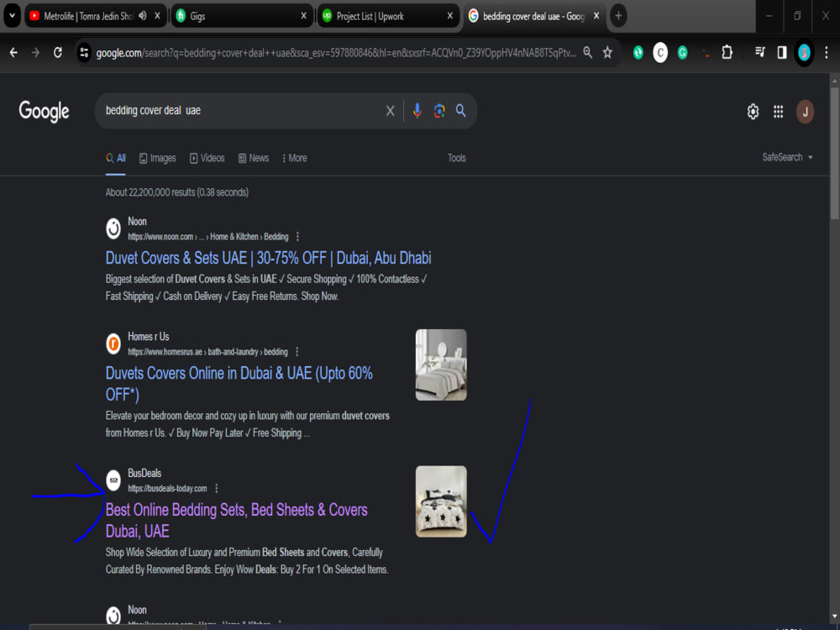The height and width of the screenshot is (630, 840).
Task: Open the first green circular extension icon
Action: [x=638, y=52]
